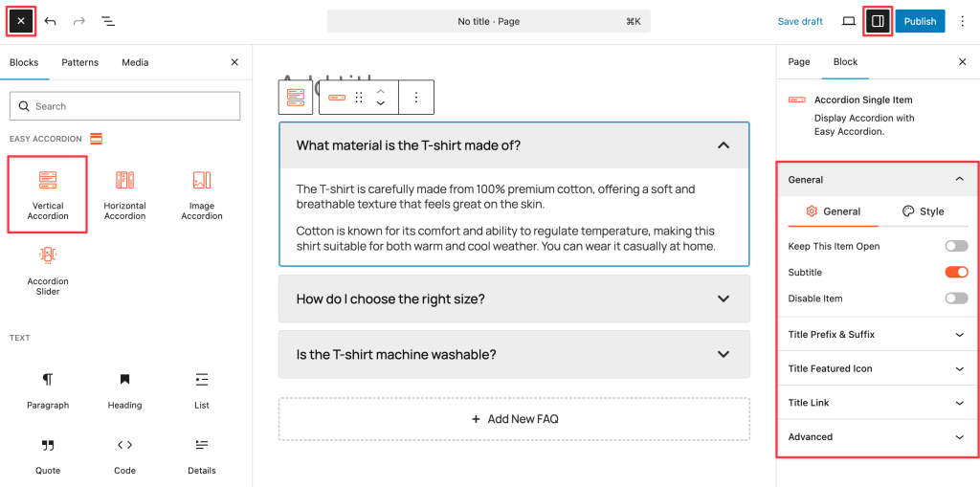Enable the Keep This Item Open toggle
This screenshot has width=980, height=487.
[x=956, y=246]
